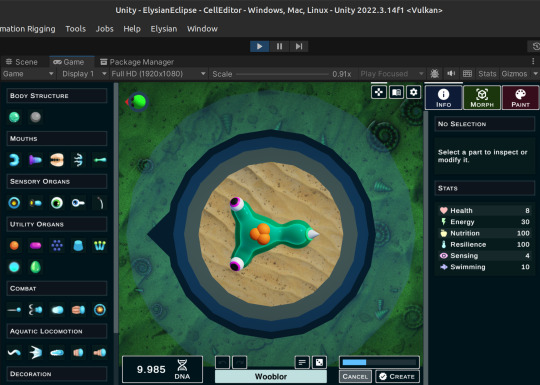540x385 pixels.
Task: Adjust the Scale slider
Action: pos(282,74)
